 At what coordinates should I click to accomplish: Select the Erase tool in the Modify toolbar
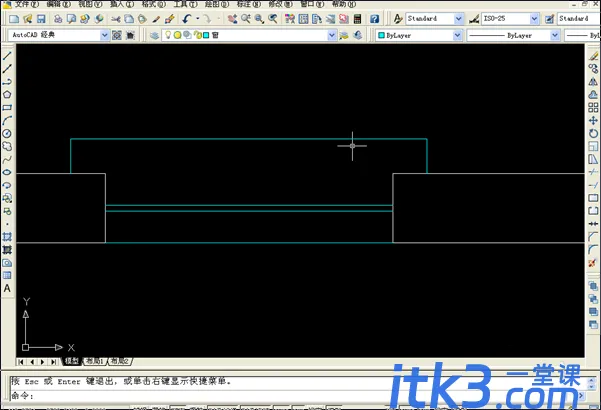coord(593,56)
